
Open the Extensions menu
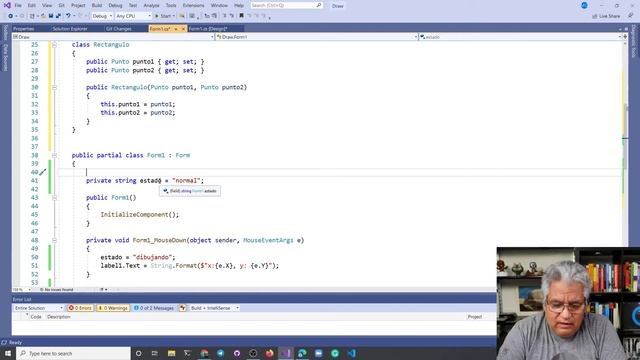click(x=193, y=5)
